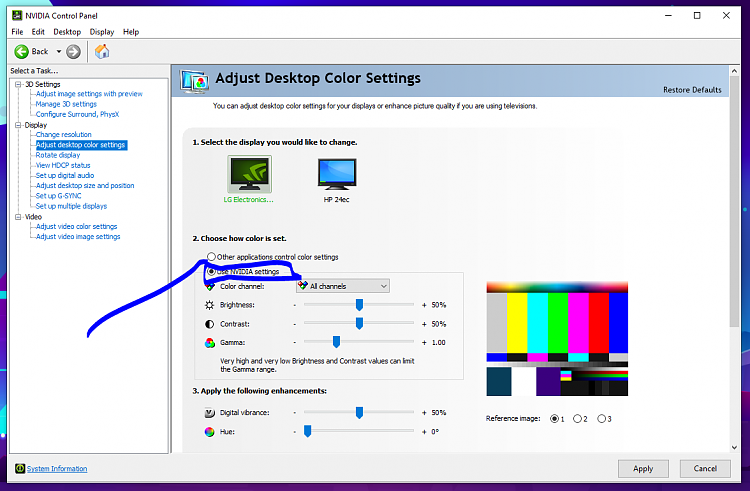The height and width of the screenshot is (491, 750).
Task: Open the All channels dropdown
Action: pos(342,286)
